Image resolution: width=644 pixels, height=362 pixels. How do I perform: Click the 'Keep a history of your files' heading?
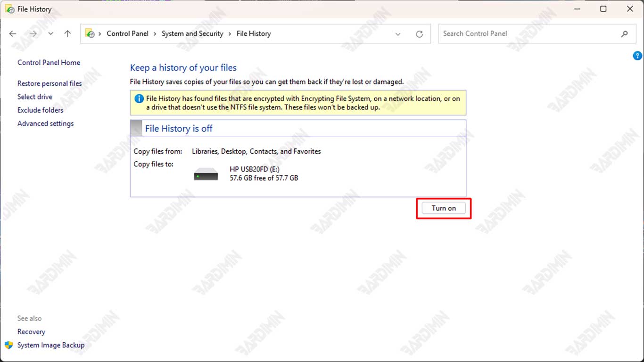pyautogui.click(x=183, y=68)
